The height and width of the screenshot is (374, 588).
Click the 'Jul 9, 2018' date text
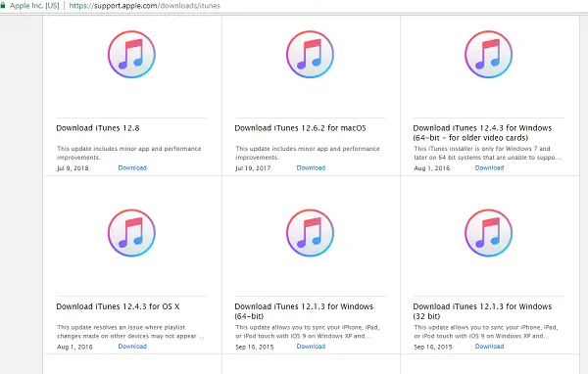coord(73,168)
